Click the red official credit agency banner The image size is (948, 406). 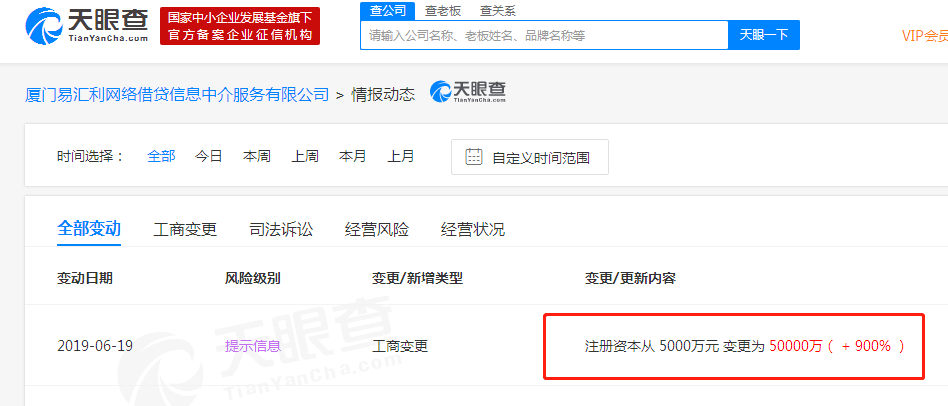pos(240,26)
